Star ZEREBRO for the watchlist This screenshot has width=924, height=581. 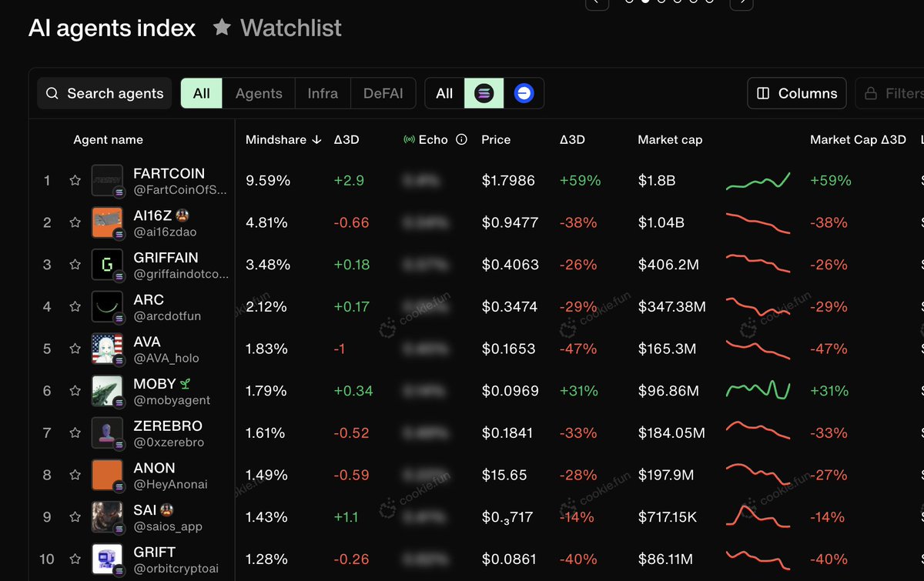[x=75, y=432]
